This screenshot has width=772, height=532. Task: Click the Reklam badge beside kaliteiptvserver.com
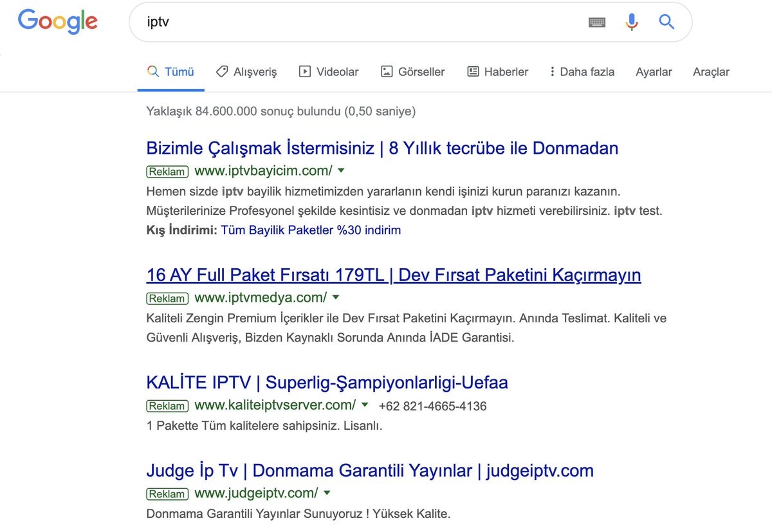tap(167, 406)
